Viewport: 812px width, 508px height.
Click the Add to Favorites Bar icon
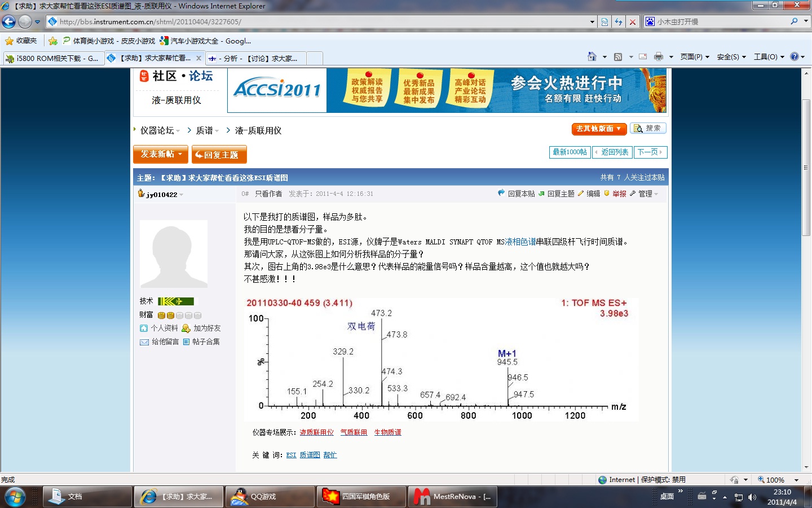tap(52, 41)
